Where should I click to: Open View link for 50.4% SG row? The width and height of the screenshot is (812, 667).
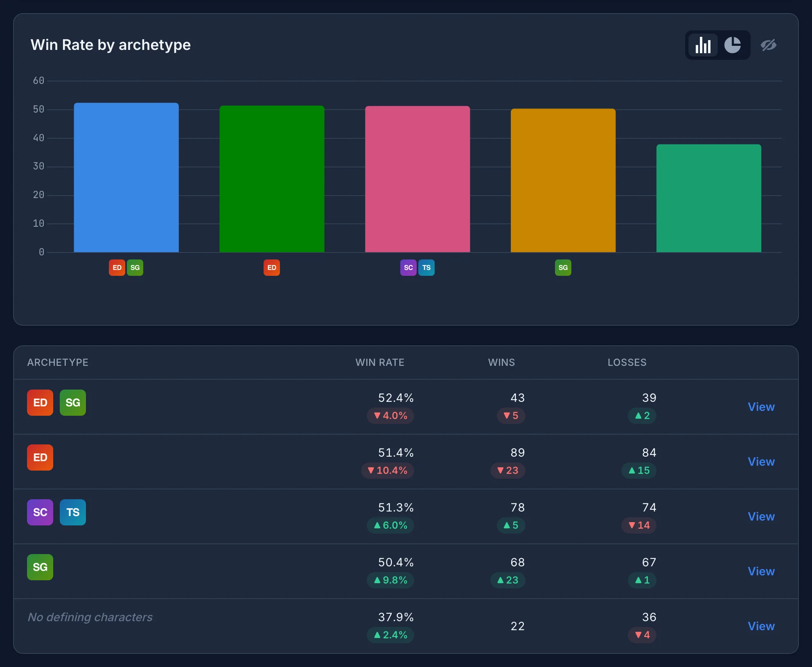tap(761, 571)
